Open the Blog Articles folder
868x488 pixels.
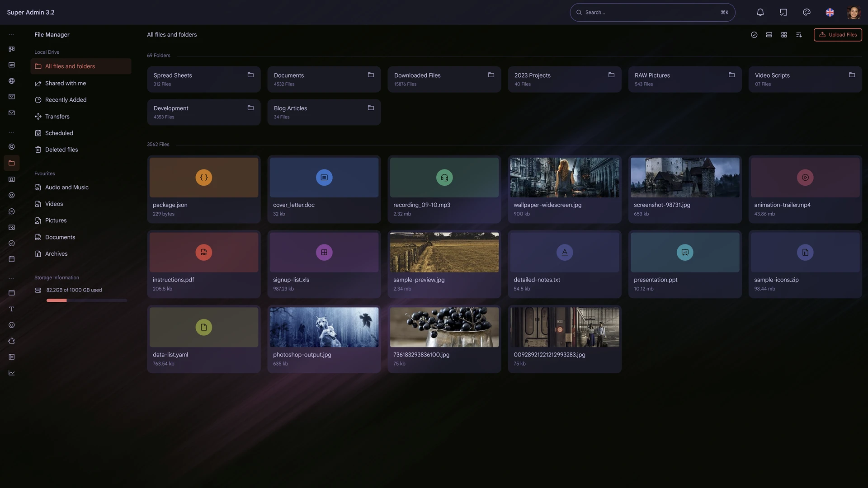pyautogui.click(x=324, y=113)
